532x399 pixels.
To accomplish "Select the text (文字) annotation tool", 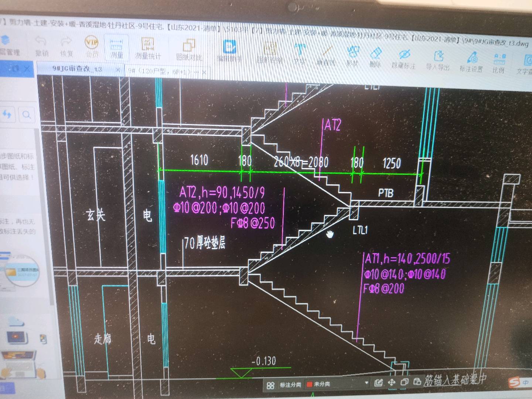I will (300, 54).
